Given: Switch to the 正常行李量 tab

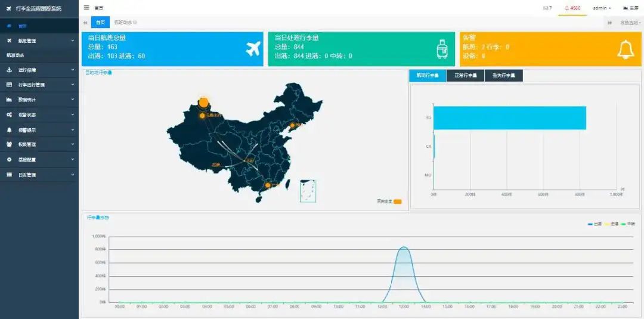Looking at the screenshot, I should (x=465, y=76).
